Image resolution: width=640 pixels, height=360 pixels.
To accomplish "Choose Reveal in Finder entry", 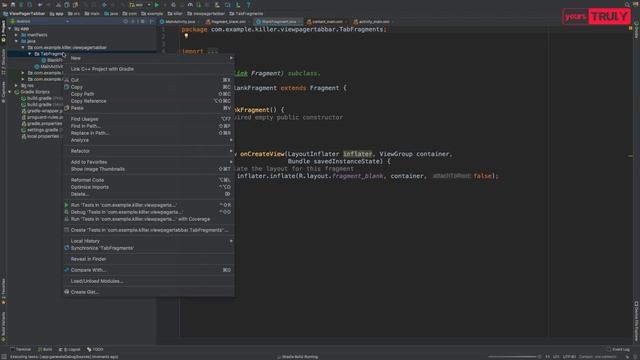I will coord(149,259).
